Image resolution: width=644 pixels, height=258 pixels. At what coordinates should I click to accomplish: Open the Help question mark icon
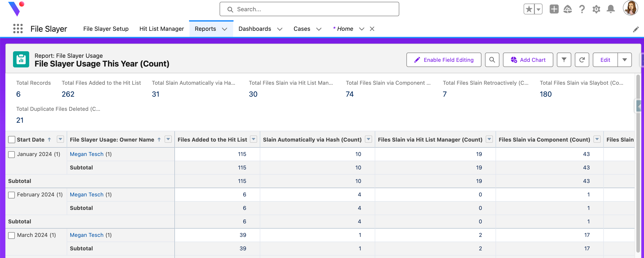582,9
